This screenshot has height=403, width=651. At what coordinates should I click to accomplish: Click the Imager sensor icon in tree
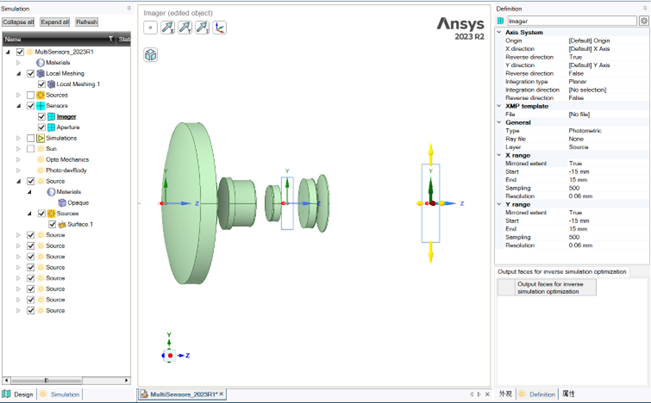point(51,117)
